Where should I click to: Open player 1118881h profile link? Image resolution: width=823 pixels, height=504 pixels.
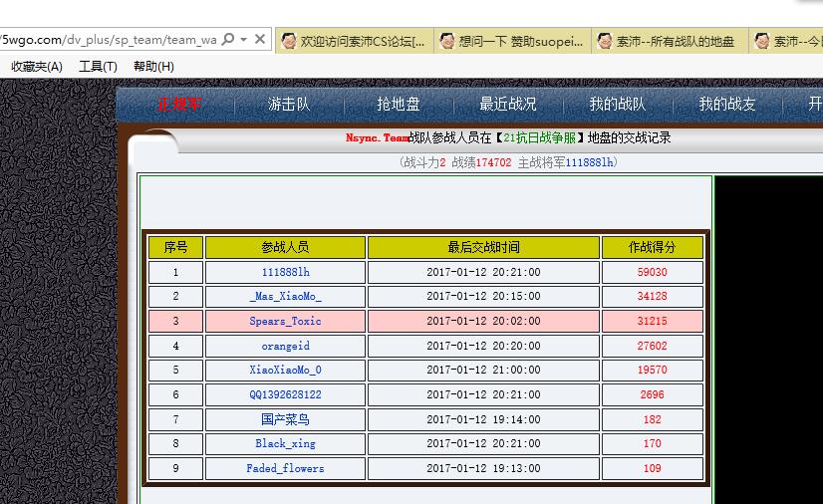tap(286, 272)
